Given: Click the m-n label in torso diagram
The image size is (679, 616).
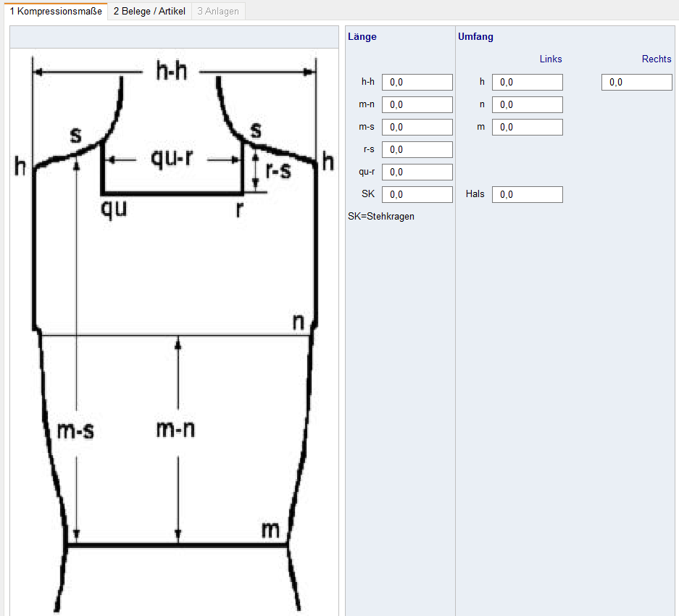Looking at the screenshot, I should [175, 429].
